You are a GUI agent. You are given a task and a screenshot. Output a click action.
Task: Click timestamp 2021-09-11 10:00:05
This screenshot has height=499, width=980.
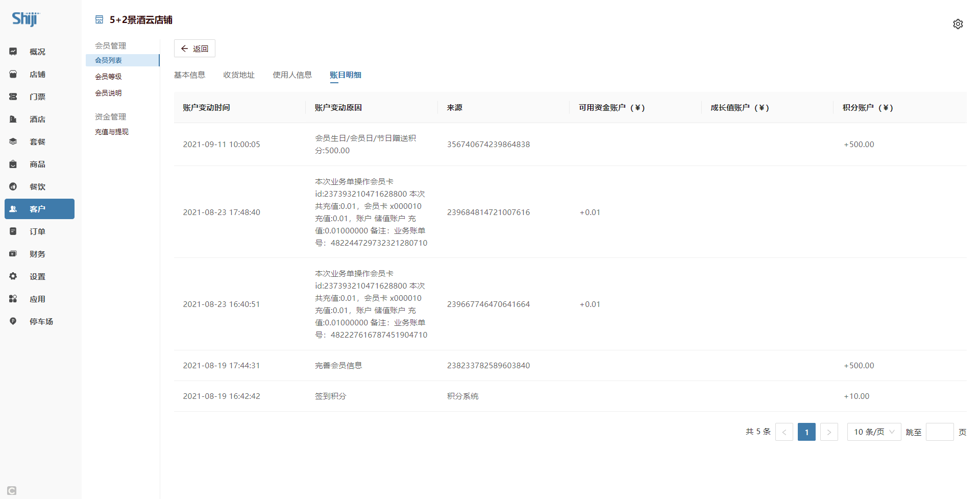(x=222, y=145)
